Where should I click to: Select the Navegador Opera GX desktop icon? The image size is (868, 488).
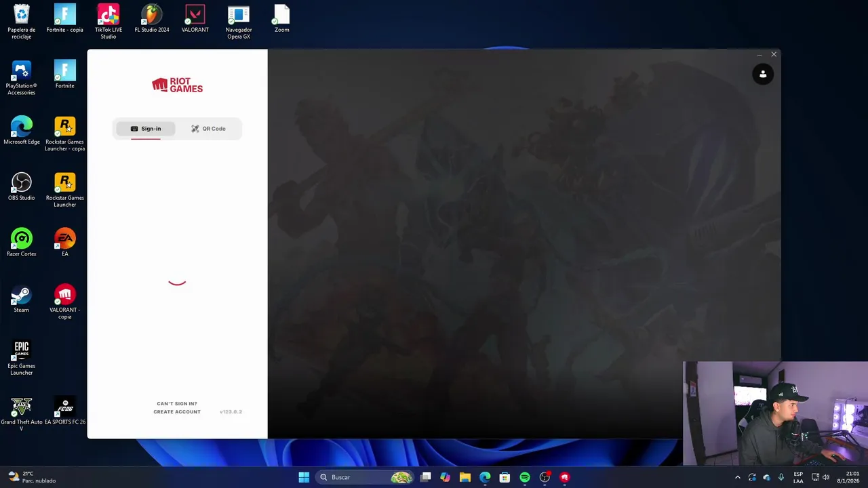[x=238, y=22]
